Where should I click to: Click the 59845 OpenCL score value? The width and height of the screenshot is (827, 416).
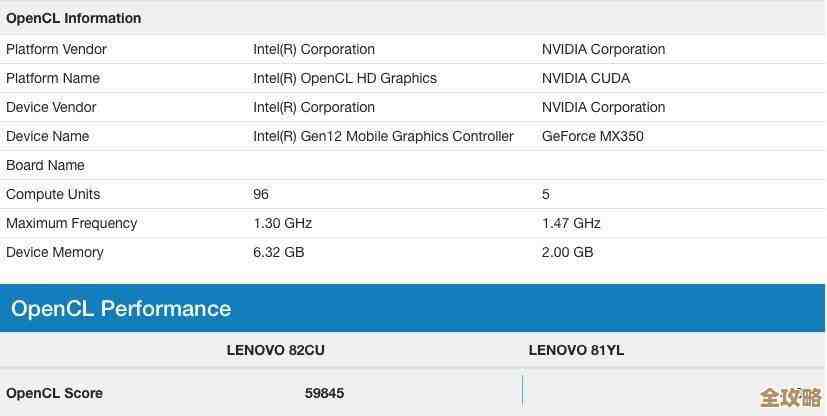click(324, 393)
